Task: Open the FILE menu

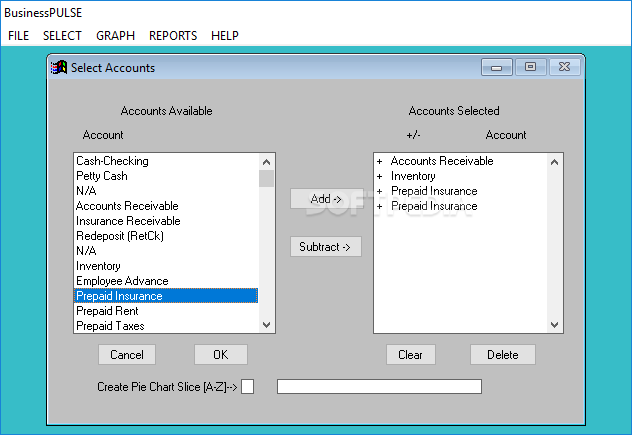Action: coord(19,35)
